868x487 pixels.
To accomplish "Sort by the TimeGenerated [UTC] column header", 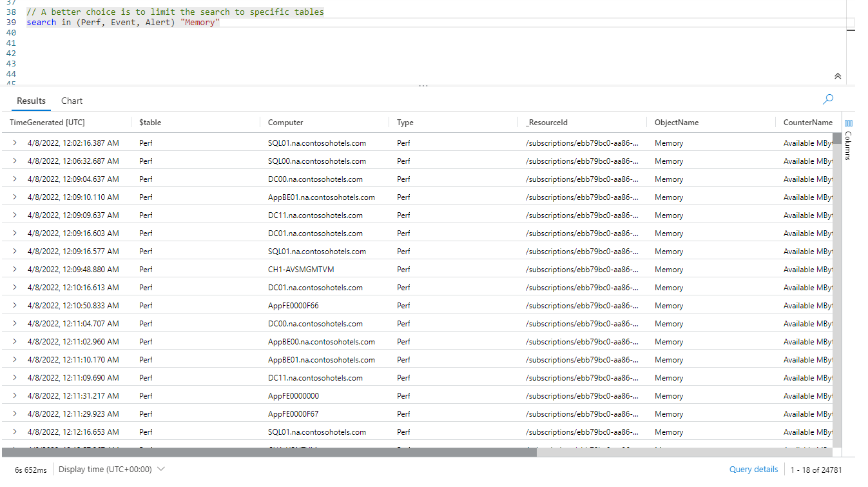I will (47, 123).
